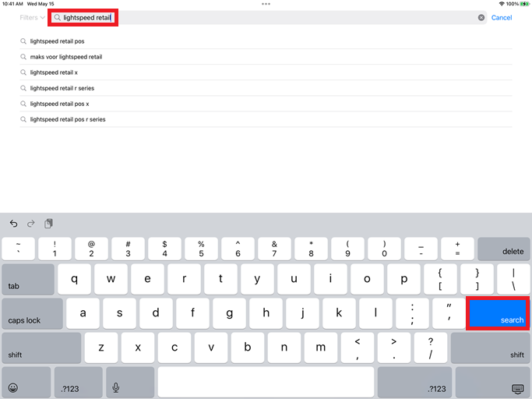This screenshot has width=532, height=399.
Task: Select suggestion "lightspeed retail r series"
Action: coord(266,88)
